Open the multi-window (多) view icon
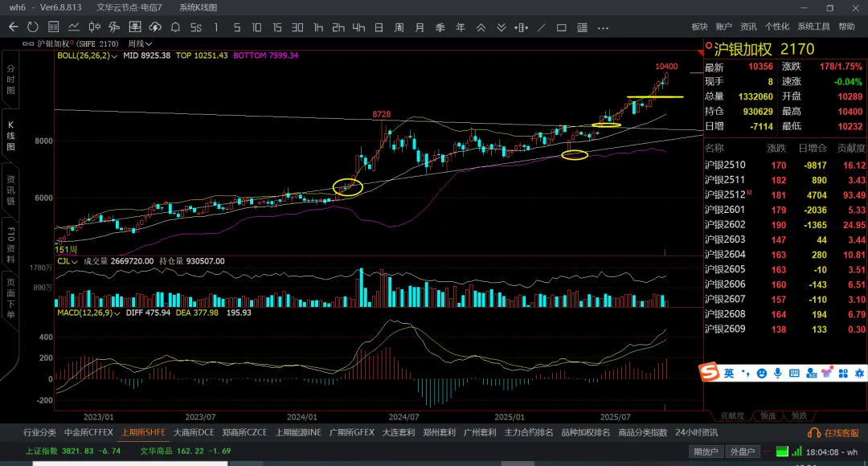 (115, 27)
